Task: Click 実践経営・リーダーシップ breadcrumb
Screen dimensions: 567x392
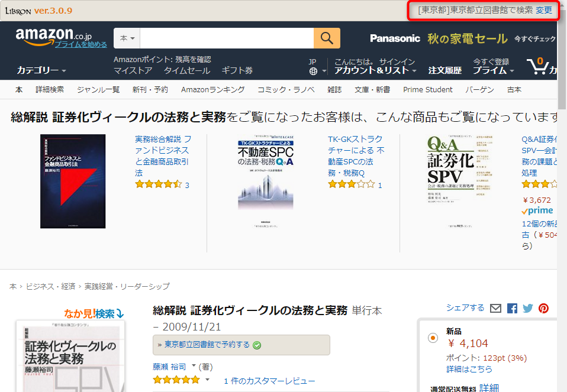Action: coord(127,287)
